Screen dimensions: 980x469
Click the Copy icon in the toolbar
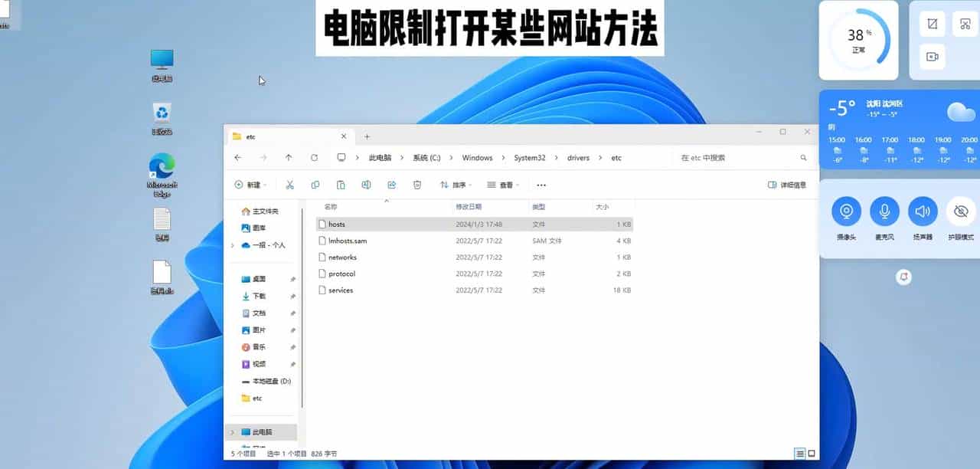pyautogui.click(x=315, y=185)
